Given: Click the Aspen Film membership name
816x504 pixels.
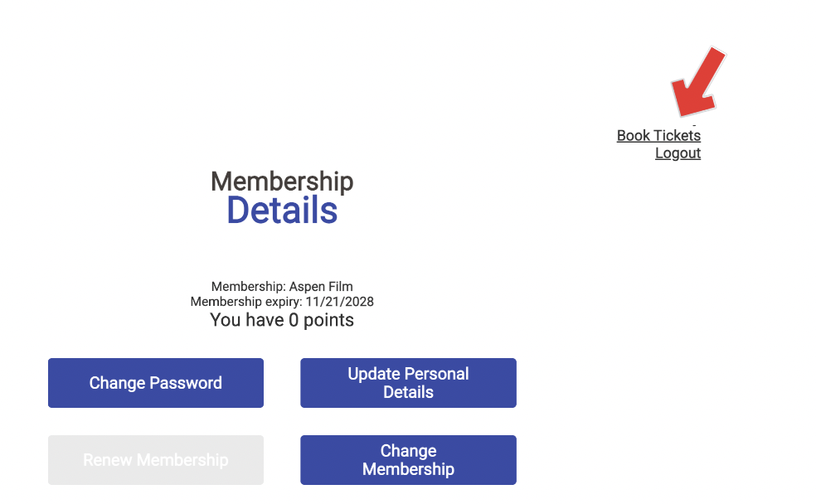Looking at the screenshot, I should (x=321, y=287).
